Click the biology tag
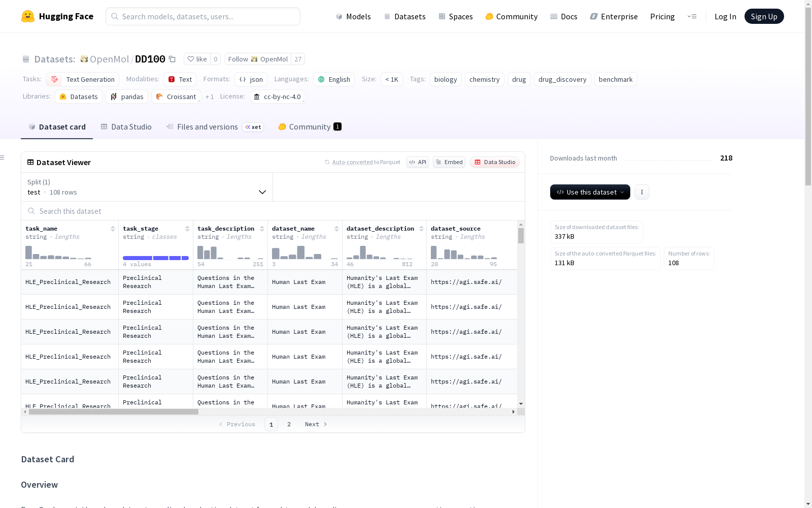 446,79
